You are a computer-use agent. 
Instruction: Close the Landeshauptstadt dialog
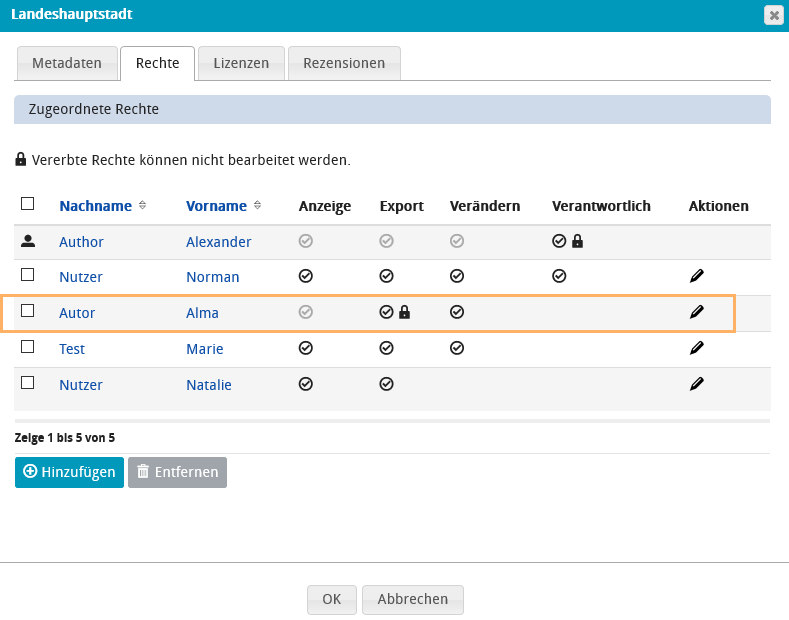click(773, 15)
